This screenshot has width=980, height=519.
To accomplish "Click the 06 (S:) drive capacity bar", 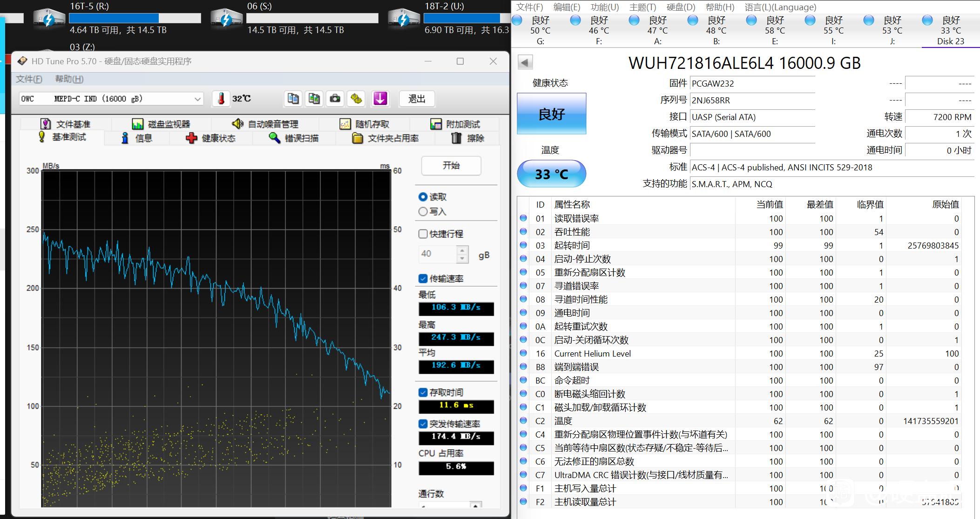I will (312, 18).
